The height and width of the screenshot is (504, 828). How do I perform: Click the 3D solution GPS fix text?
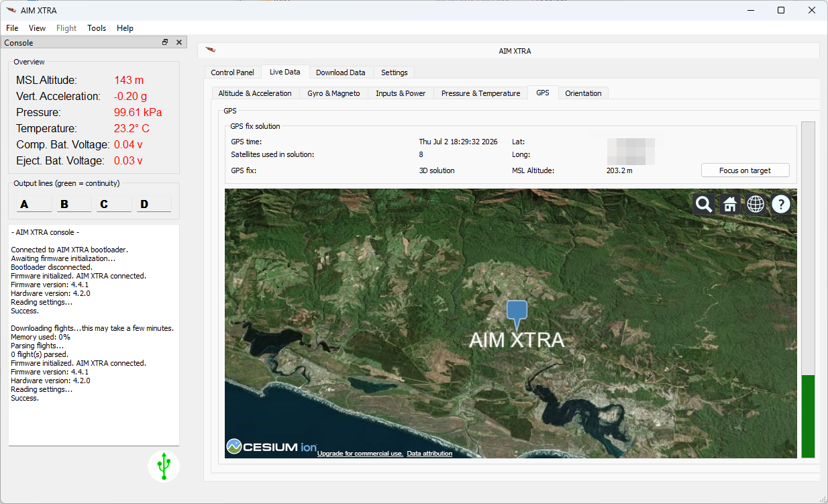[x=437, y=170]
